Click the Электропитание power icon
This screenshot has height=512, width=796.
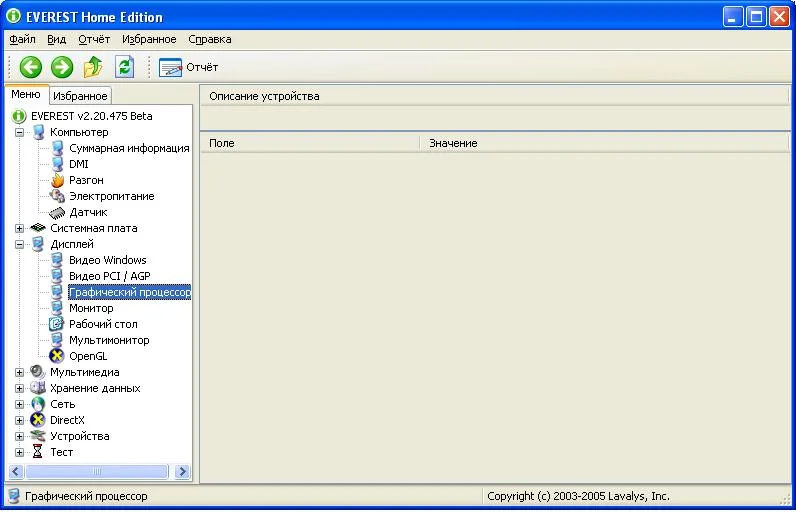coord(57,196)
